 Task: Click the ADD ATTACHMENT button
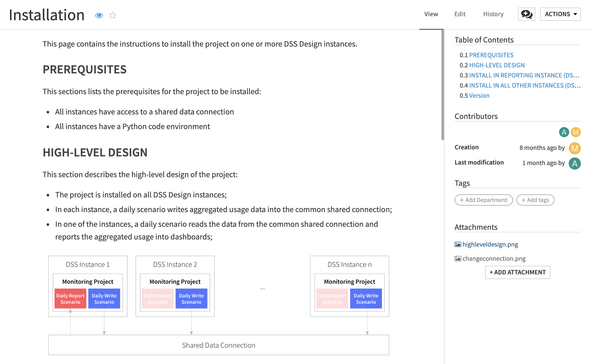[518, 272]
